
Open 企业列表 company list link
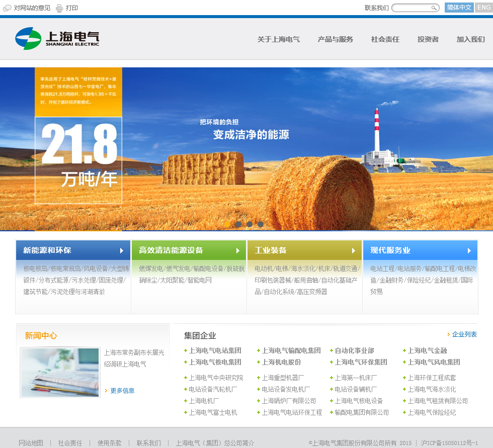(464, 334)
